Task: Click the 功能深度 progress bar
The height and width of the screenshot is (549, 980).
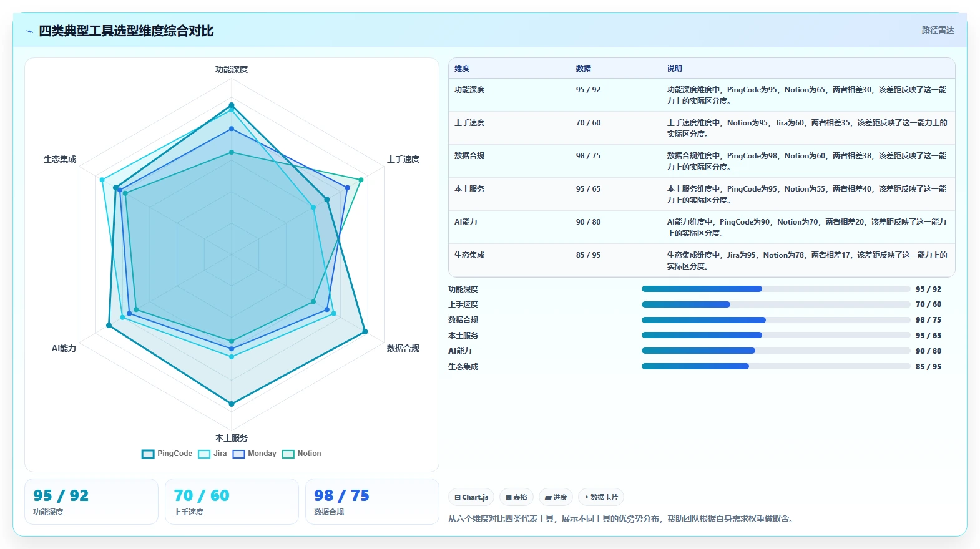Action: click(x=776, y=289)
